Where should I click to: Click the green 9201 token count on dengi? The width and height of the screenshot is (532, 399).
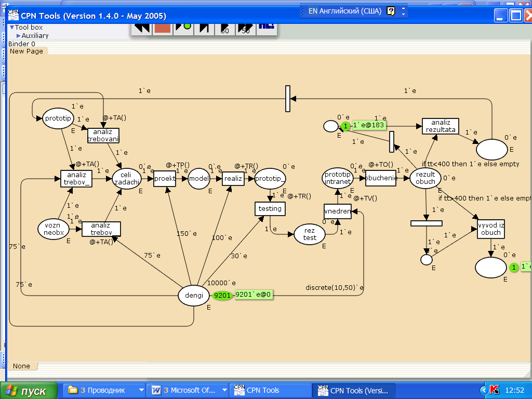[x=222, y=296]
